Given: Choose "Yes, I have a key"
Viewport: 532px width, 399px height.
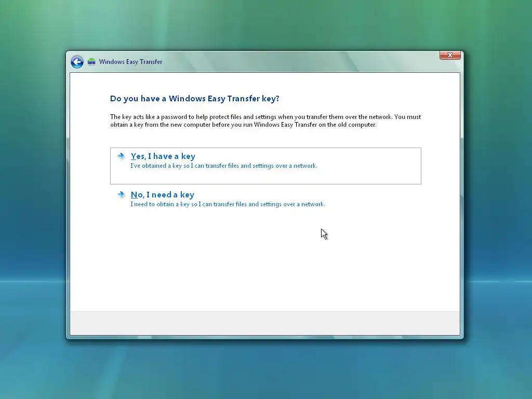Looking at the screenshot, I should [x=265, y=166].
